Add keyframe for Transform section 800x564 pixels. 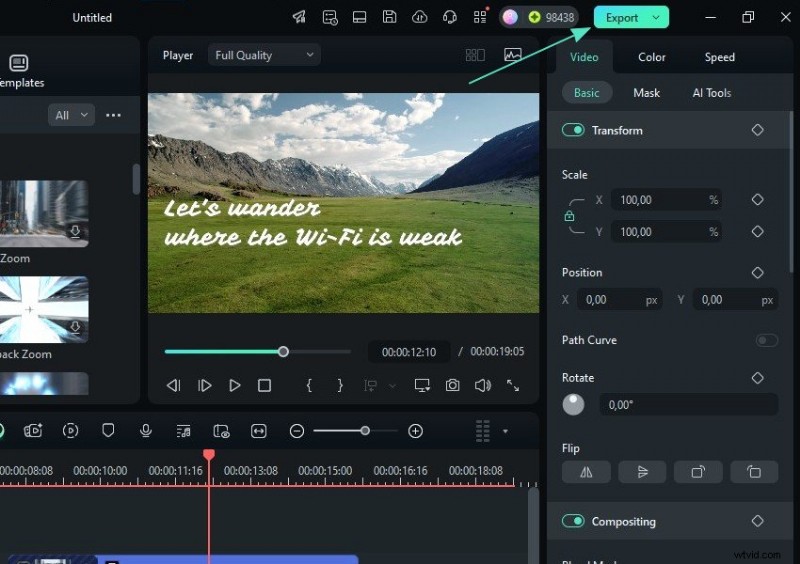[x=757, y=130]
